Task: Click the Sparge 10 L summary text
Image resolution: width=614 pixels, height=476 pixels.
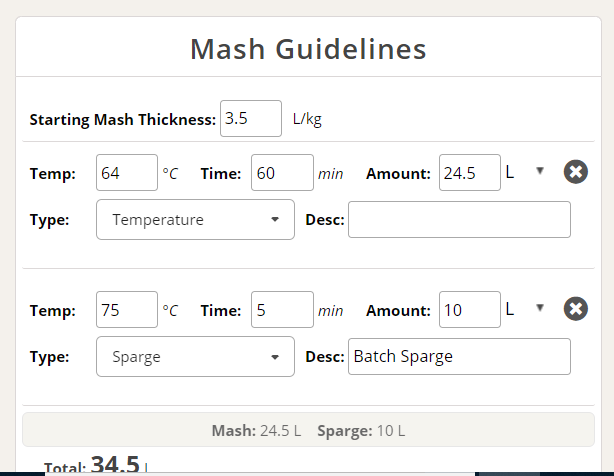Action: click(360, 431)
